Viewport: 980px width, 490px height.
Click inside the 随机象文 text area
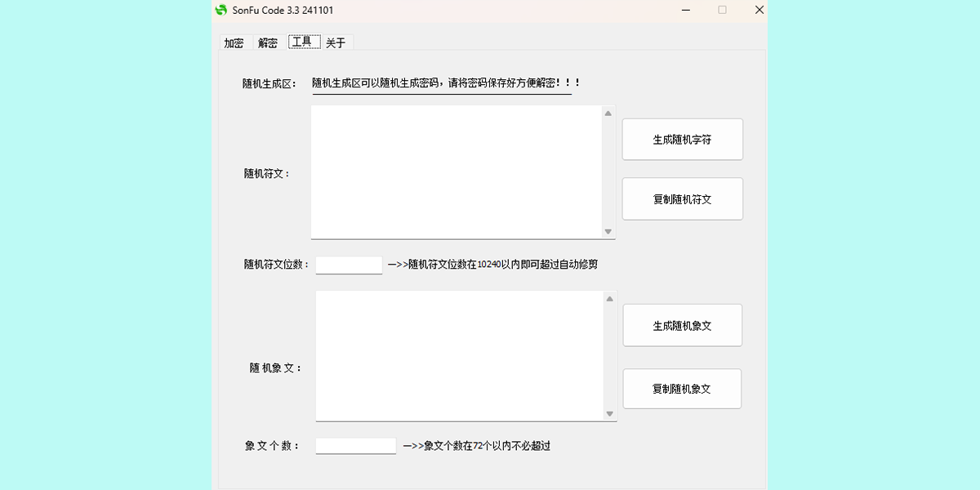[x=457, y=356]
